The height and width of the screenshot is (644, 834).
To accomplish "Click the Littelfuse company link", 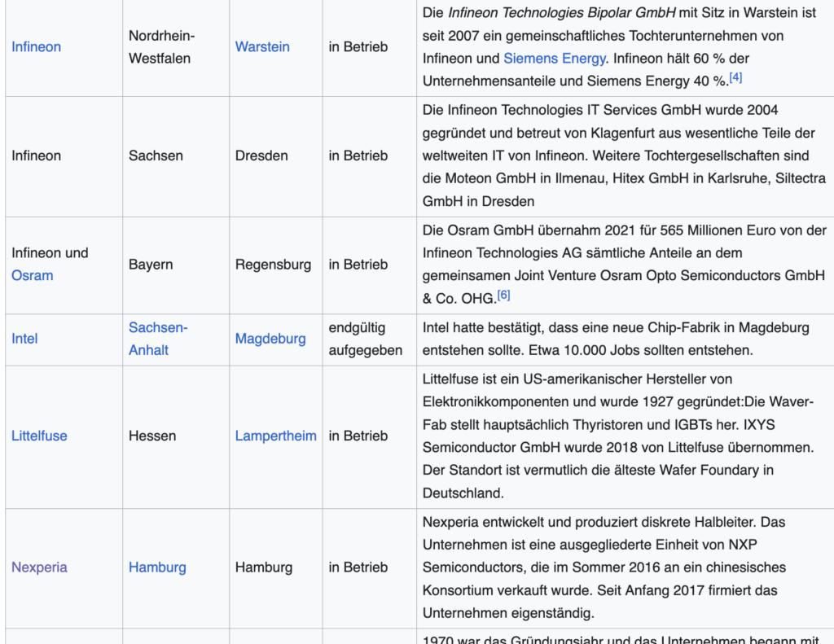I will click(39, 436).
